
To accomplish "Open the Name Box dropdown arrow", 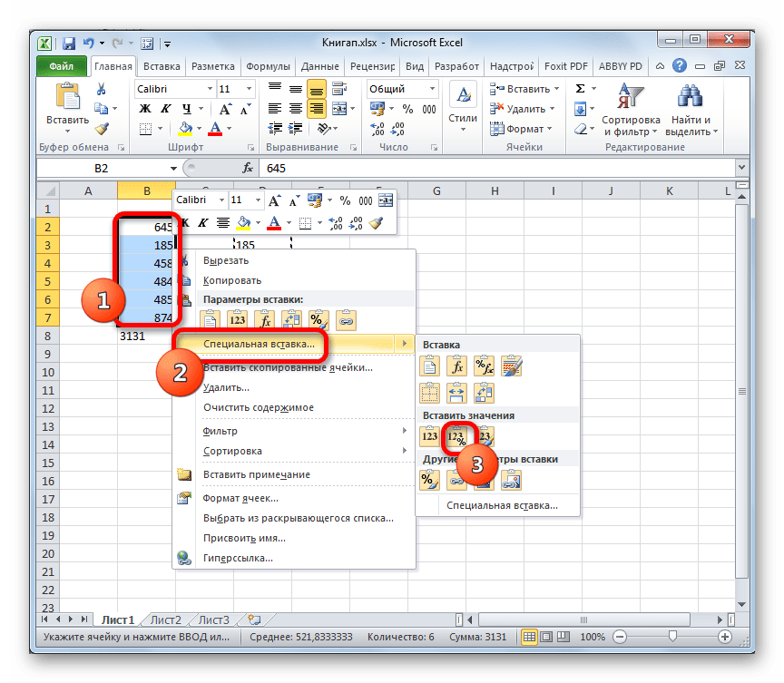I will 173,169.
